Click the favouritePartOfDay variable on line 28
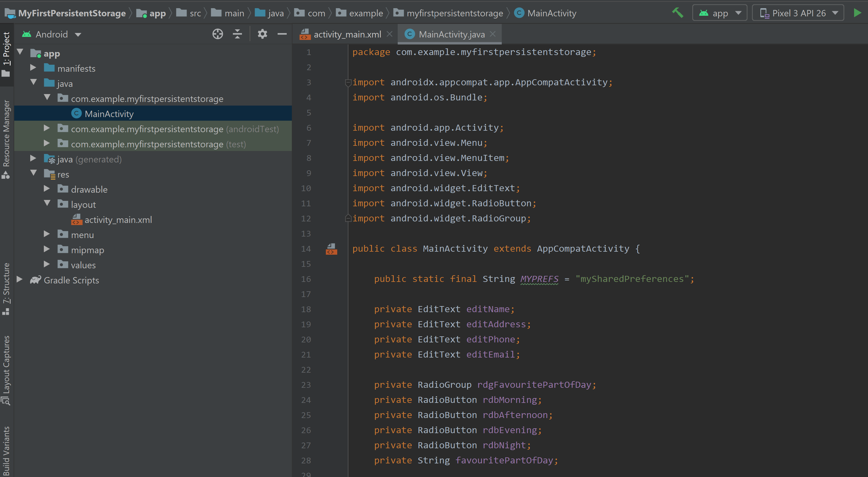 point(504,460)
